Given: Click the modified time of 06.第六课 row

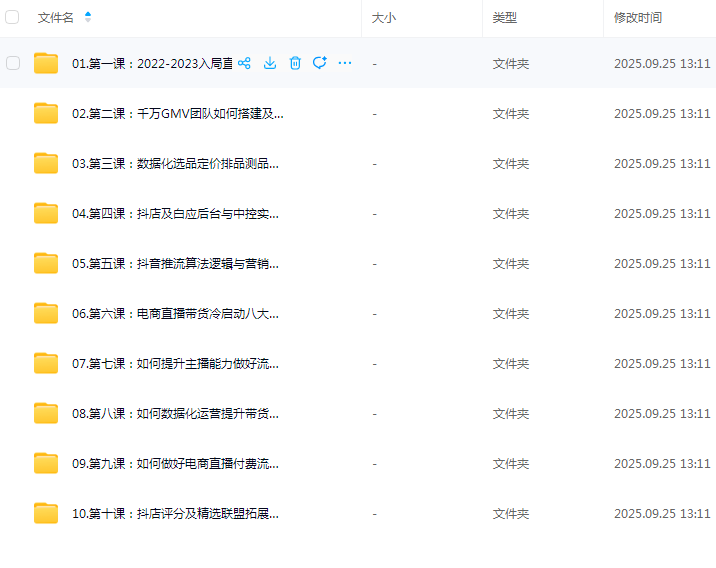Looking at the screenshot, I should [662, 314].
